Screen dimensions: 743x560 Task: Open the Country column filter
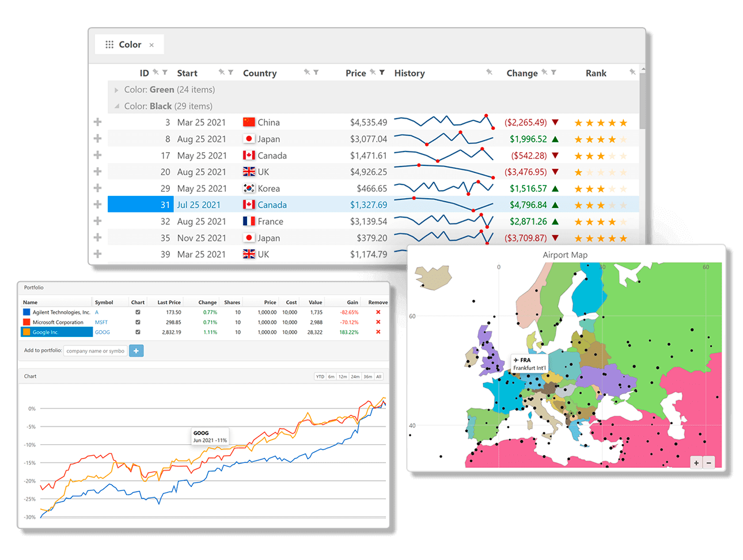[x=316, y=73]
